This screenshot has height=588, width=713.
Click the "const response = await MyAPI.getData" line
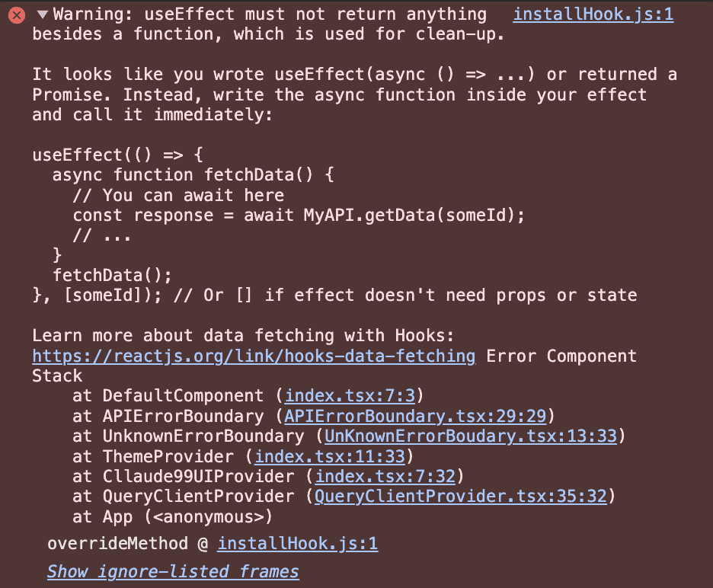click(299, 215)
